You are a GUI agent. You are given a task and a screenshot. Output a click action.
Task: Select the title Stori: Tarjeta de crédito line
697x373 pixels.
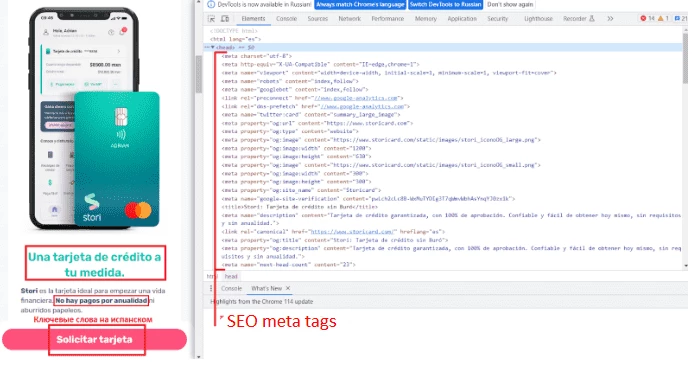[299, 207]
